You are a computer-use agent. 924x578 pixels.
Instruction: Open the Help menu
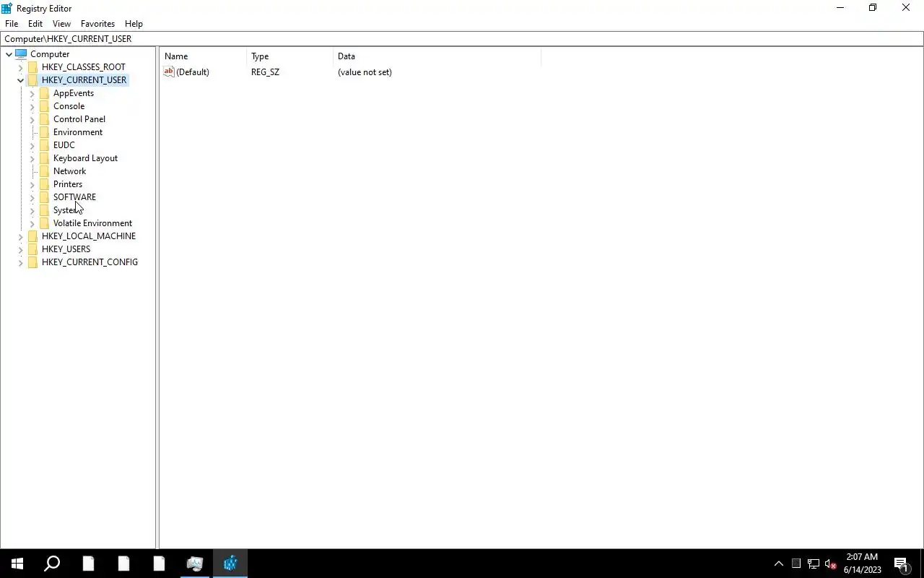(x=134, y=24)
